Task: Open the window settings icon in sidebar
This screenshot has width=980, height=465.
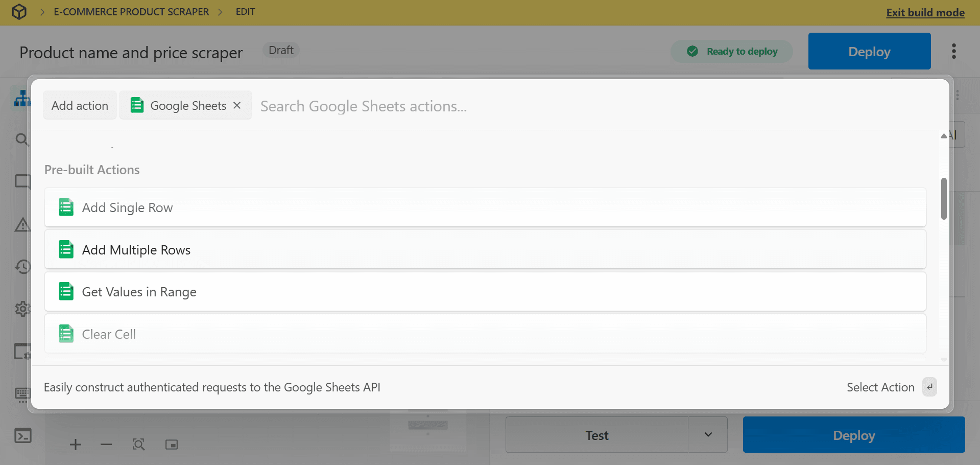Action: (x=22, y=352)
